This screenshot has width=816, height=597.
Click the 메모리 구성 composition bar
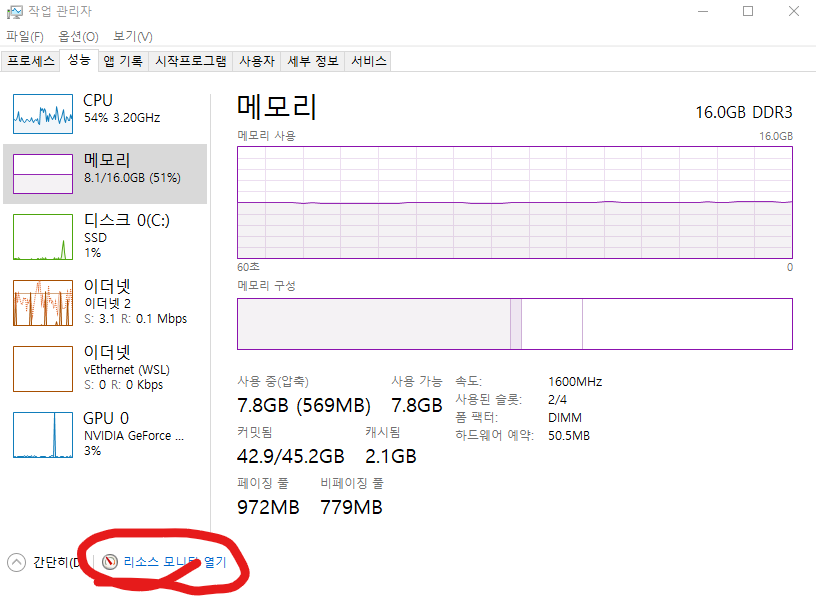pos(514,324)
